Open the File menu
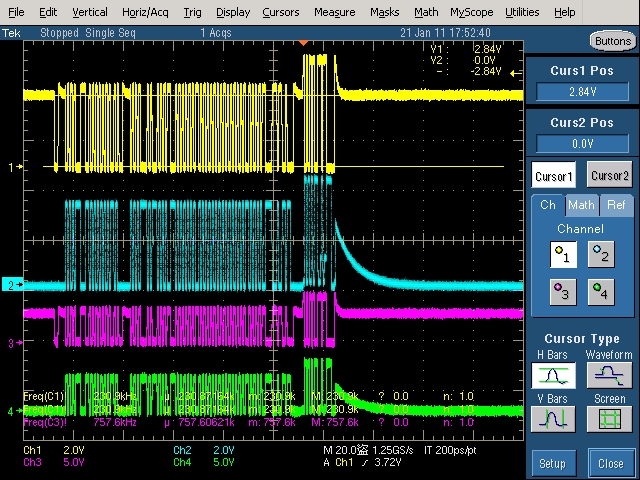Image resolution: width=640 pixels, height=480 pixels. pyautogui.click(x=16, y=12)
